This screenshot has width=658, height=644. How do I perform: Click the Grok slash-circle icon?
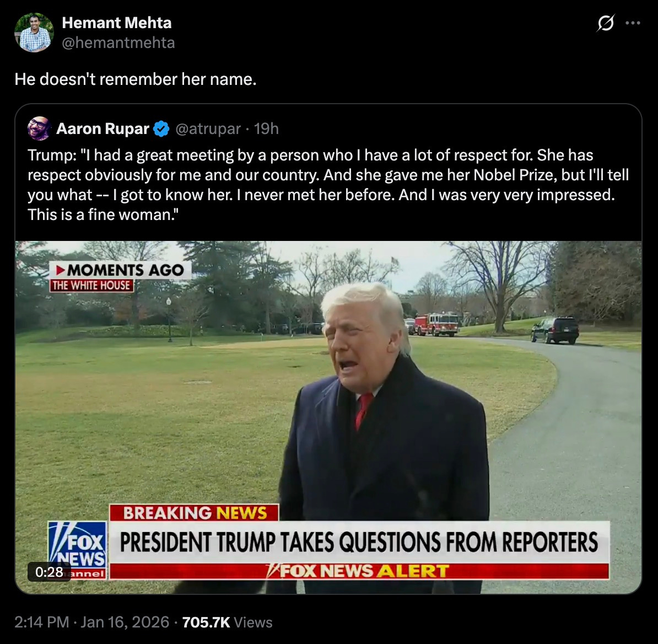pos(606,23)
